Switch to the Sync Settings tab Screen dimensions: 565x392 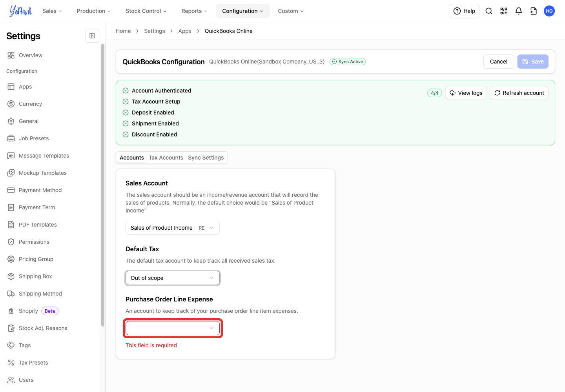pyautogui.click(x=206, y=158)
